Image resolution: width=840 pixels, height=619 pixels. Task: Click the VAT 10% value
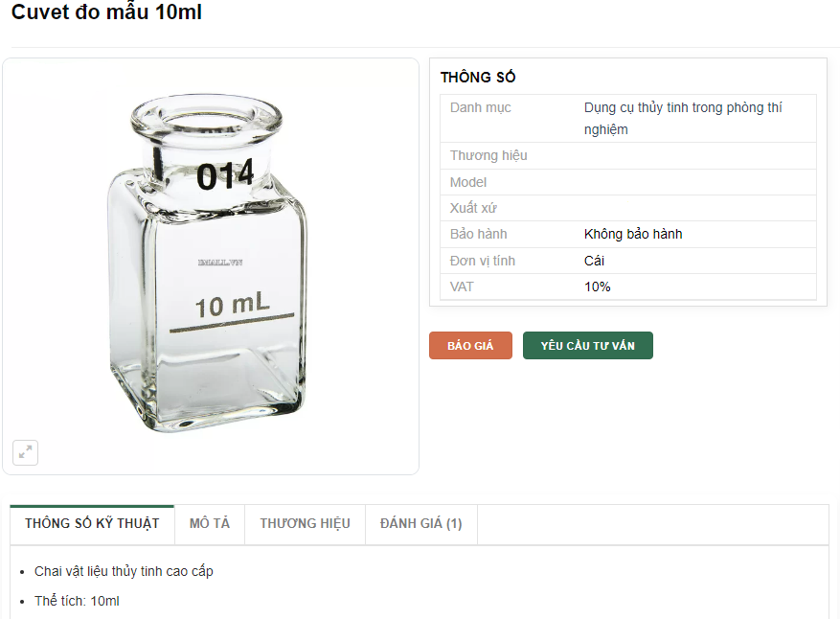pyautogui.click(x=597, y=287)
